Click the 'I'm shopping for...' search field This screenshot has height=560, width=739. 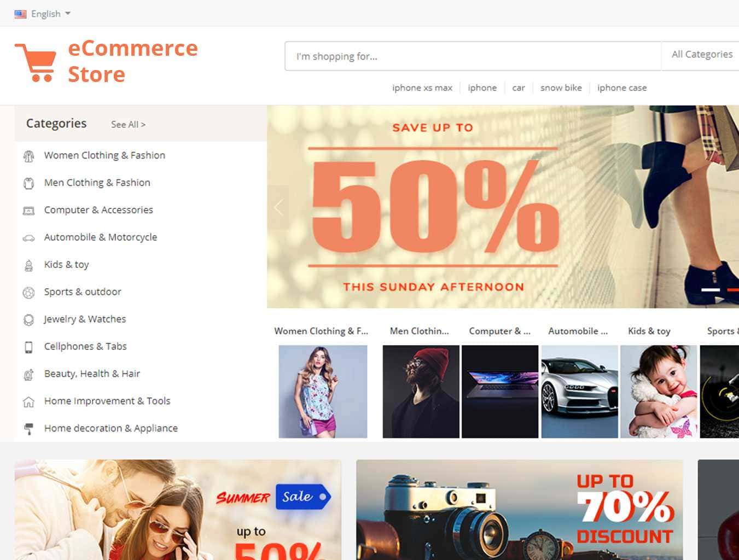click(x=473, y=56)
